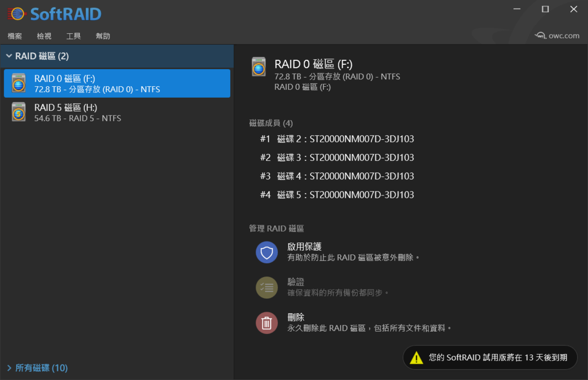Click the description 確保資料的所有備份都同步
Image resolution: width=588 pixels, height=380 pixels.
(x=338, y=293)
